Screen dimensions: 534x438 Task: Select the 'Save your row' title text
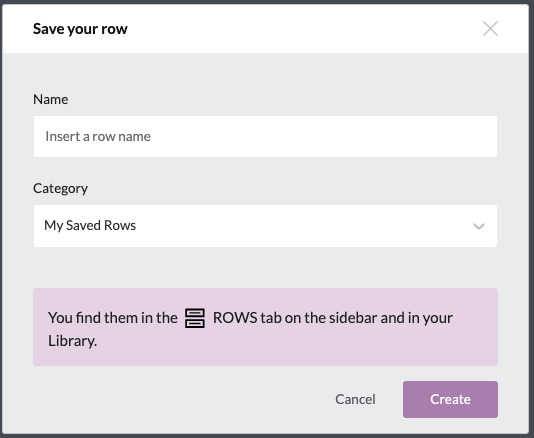click(80, 29)
